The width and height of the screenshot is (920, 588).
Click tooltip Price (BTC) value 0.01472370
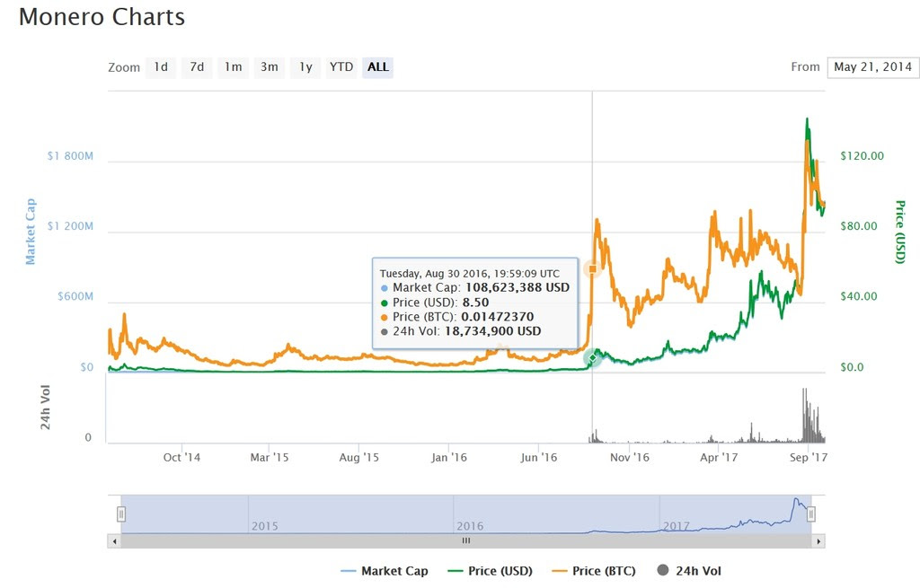pyautogui.click(x=498, y=317)
